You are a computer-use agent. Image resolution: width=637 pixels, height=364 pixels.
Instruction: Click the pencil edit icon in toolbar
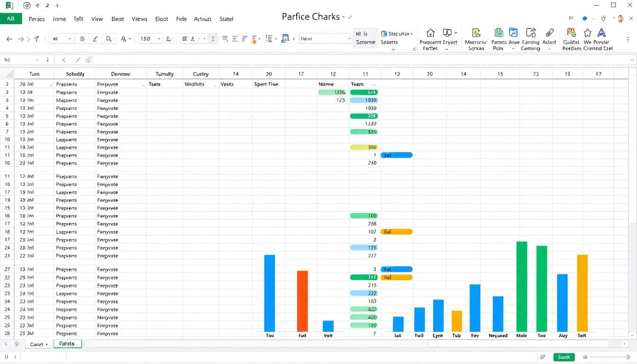click(95, 39)
